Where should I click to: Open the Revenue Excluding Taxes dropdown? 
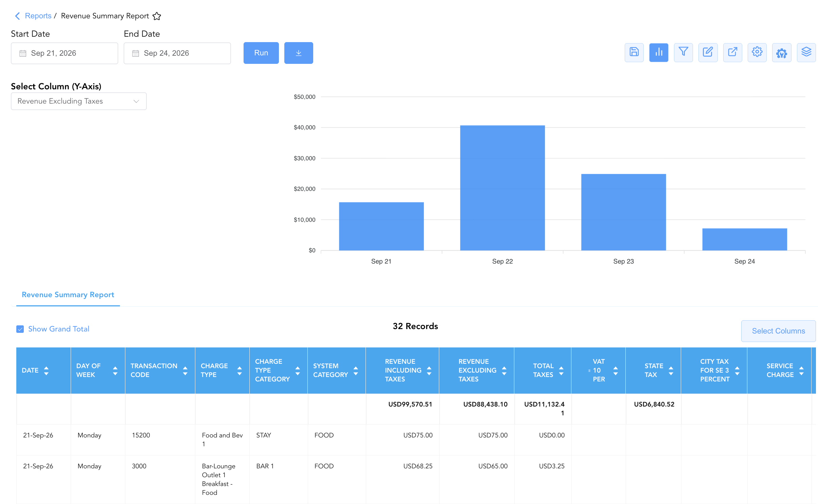79,101
